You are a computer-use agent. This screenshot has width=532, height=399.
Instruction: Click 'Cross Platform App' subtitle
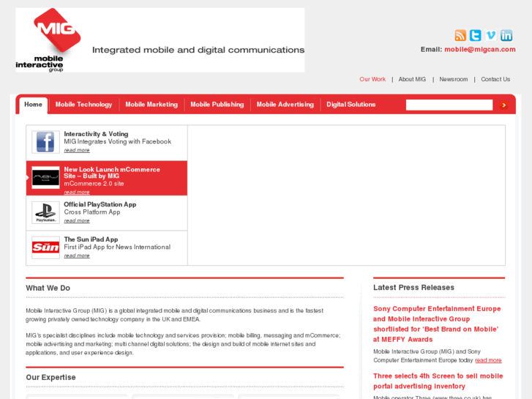click(x=92, y=212)
